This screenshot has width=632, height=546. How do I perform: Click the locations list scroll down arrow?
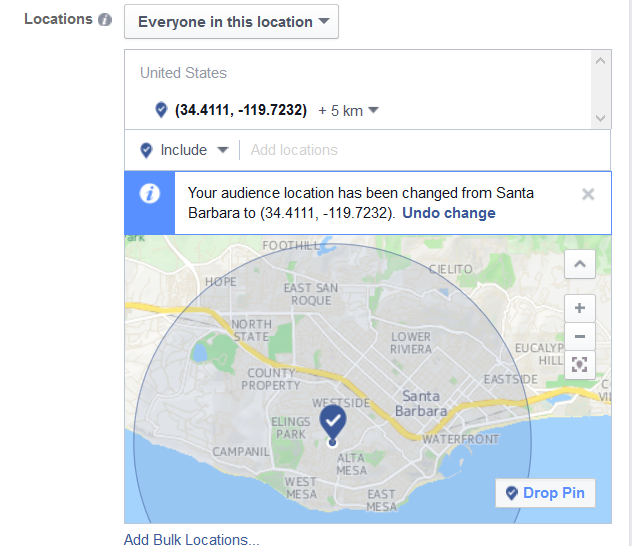click(601, 118)
